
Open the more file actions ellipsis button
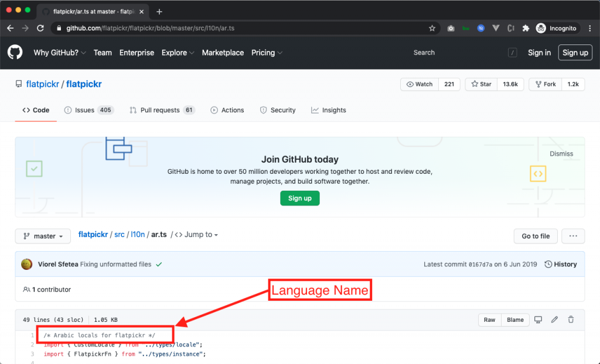(x=573, y=236)
